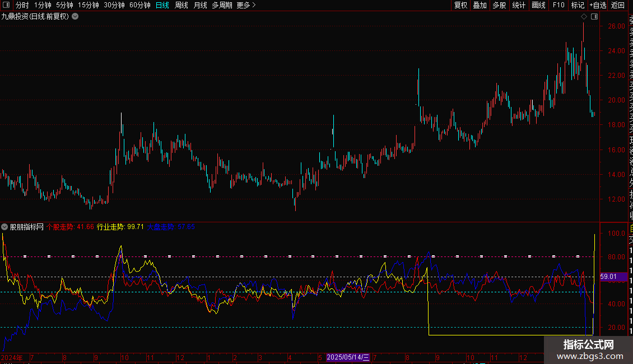Open the 画线 drawing tools
The height and width of the screenshot is (364, 633).
[538, 5]
